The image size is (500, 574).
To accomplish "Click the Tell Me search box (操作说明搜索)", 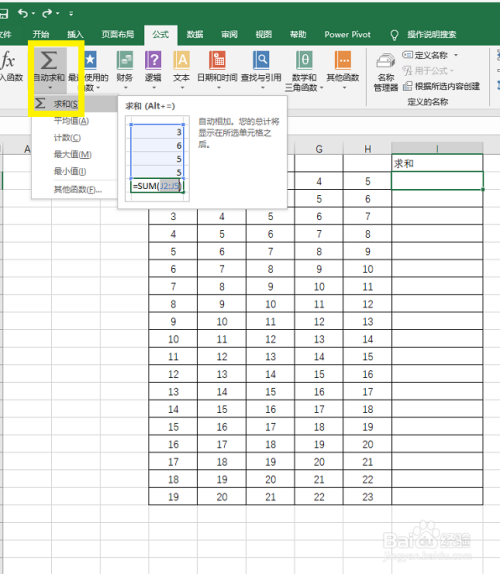I will point(432,35).
